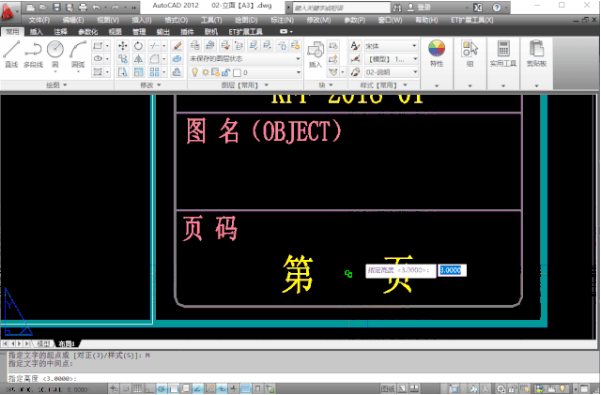Click the AutoCAD application menu logo
Image resolution: width=601 pixels, height=395 pixels.
[8, 11]
